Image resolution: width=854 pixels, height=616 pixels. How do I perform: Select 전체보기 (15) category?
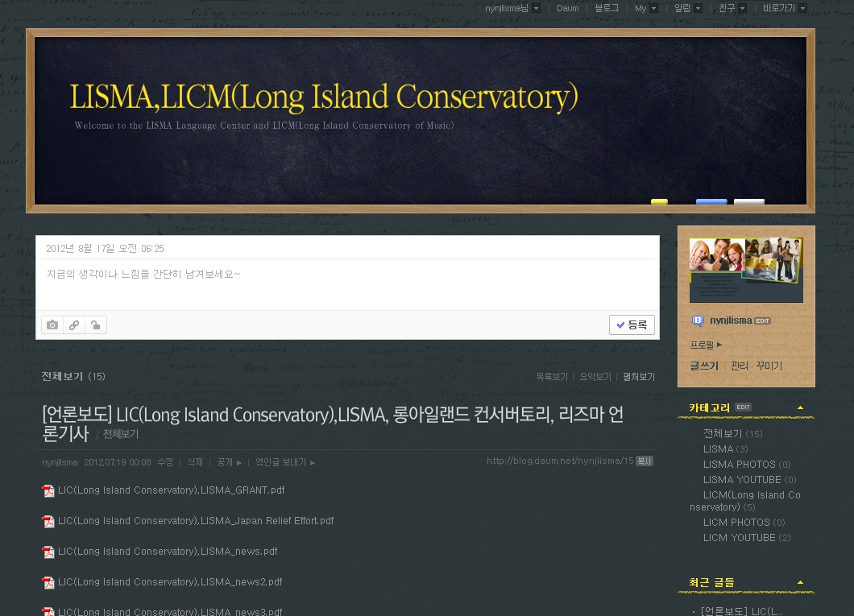pos(732,434)
